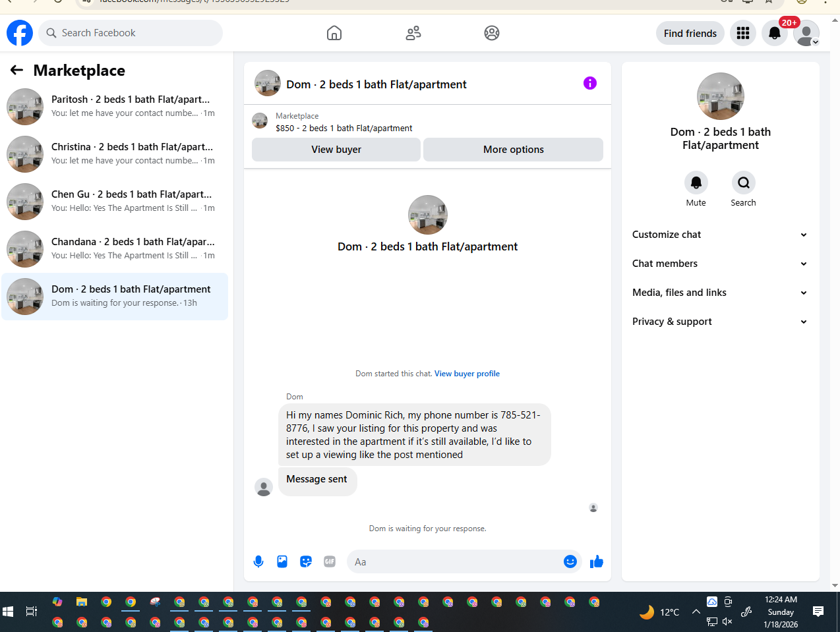The width and height of the screenshot is (840, 632).
Task: Open the weather widget showing 12°C
Action: coord(659,612)
